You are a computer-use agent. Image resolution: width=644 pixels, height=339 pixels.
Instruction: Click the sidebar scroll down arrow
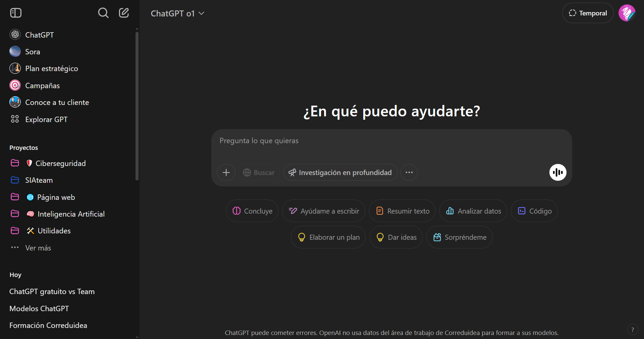coord(137,337)
